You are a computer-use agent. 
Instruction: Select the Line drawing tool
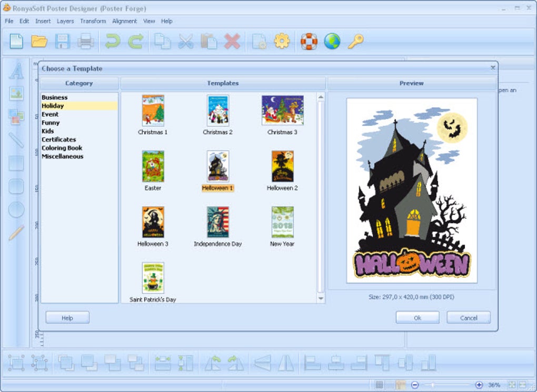(x=16, y=140)
